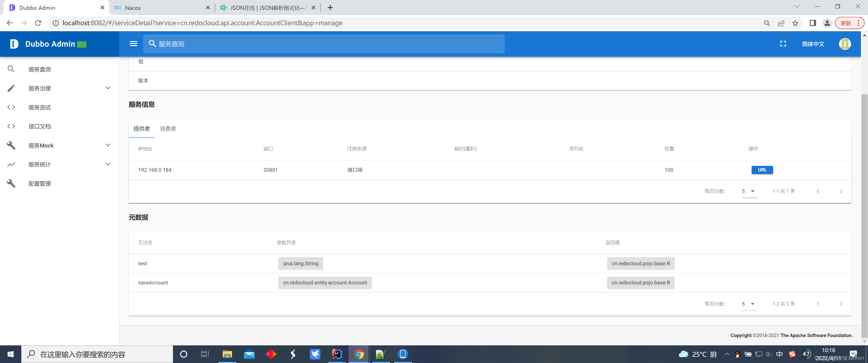Open 服务测试 sidebar item
868x363 pixels.
tap(39, 107)
